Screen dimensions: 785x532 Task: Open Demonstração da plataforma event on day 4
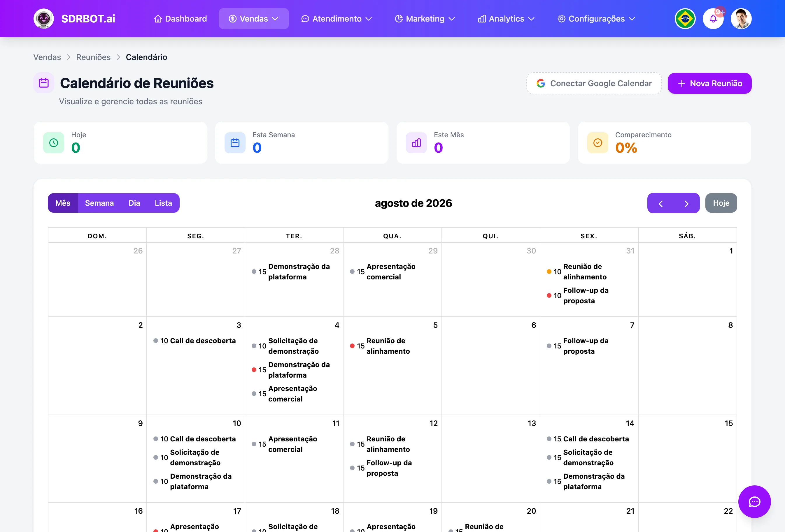[294, 370]
